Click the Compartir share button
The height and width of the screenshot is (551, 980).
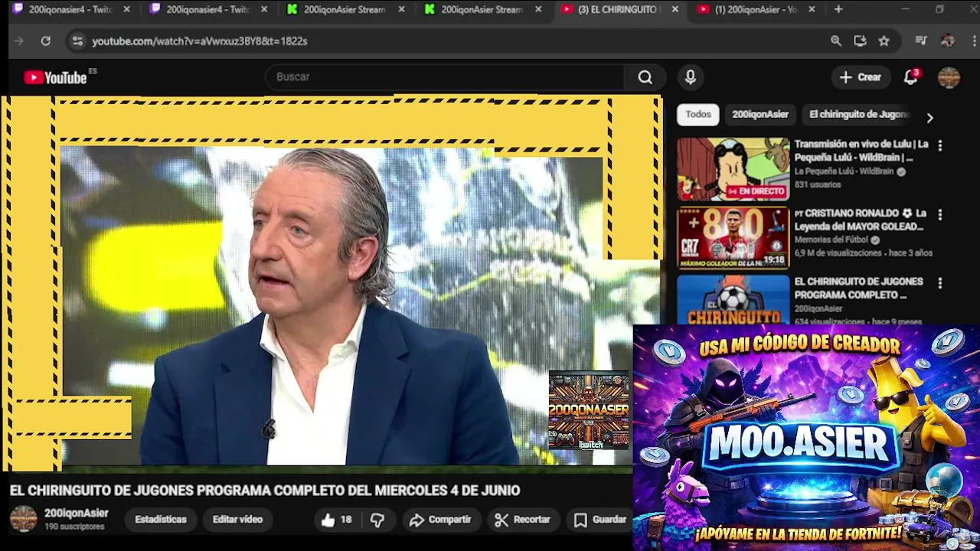[440, 520]
